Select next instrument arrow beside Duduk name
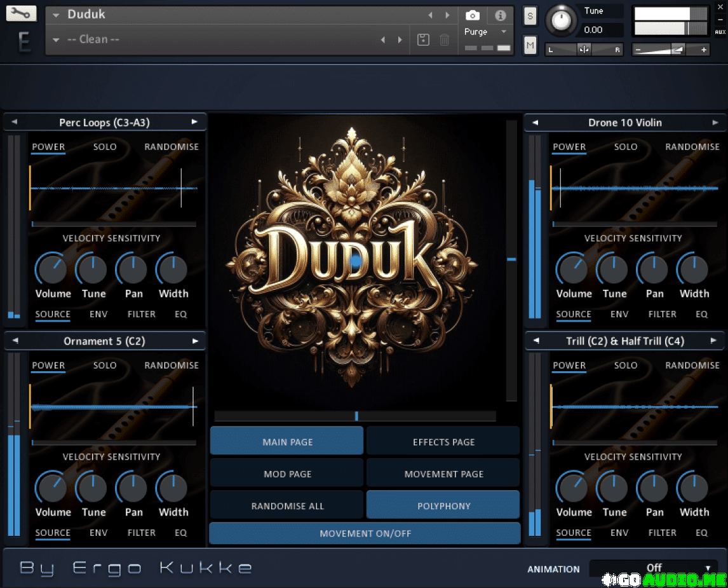The image size is (728, 588). 448,15
